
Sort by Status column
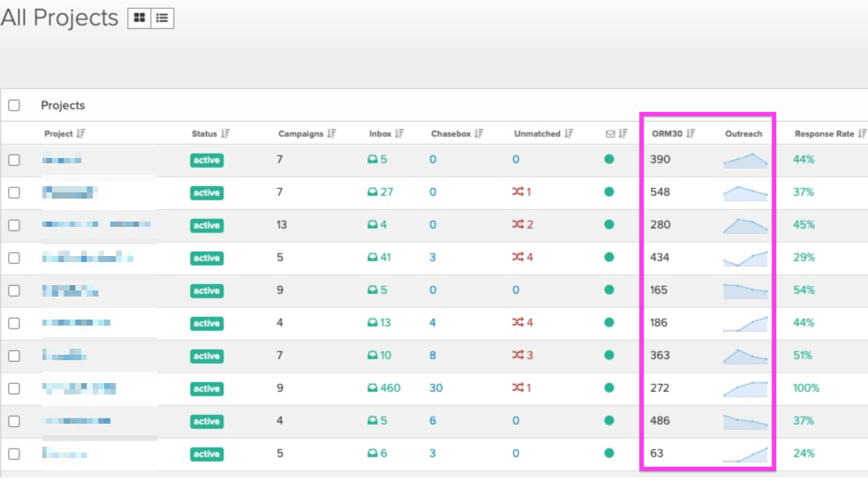coord(225,134)
